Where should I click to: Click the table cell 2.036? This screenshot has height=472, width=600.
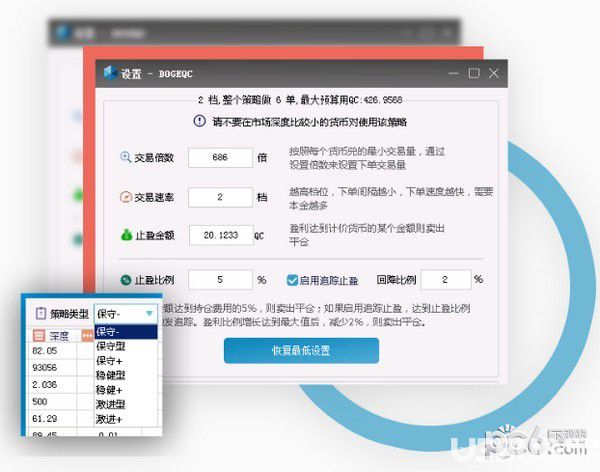pos(52,384)
